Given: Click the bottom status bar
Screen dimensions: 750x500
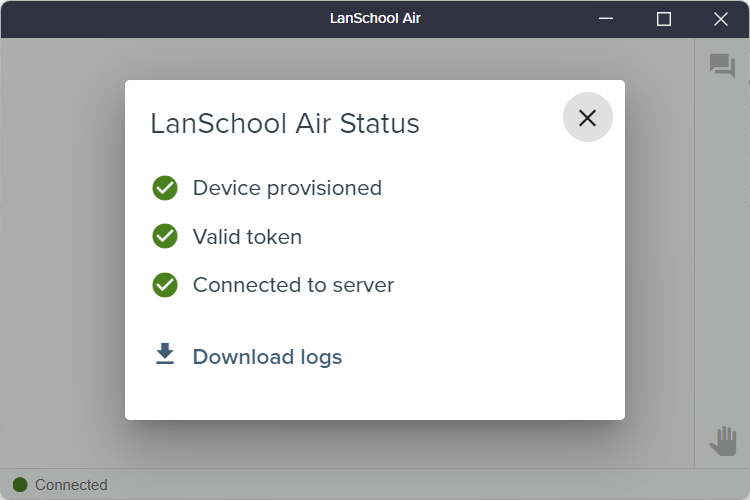Looking at the screenshot, I should (375, 484).
